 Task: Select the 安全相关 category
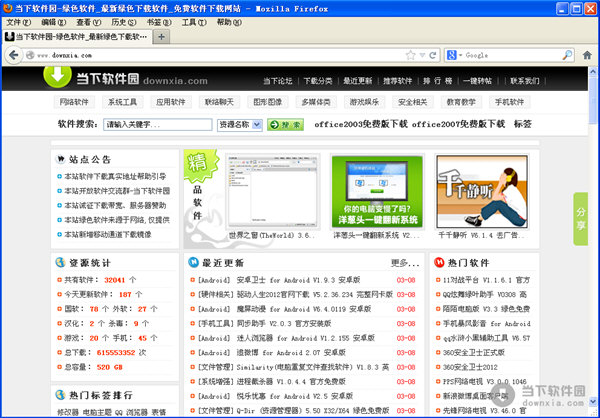[412, 102]
